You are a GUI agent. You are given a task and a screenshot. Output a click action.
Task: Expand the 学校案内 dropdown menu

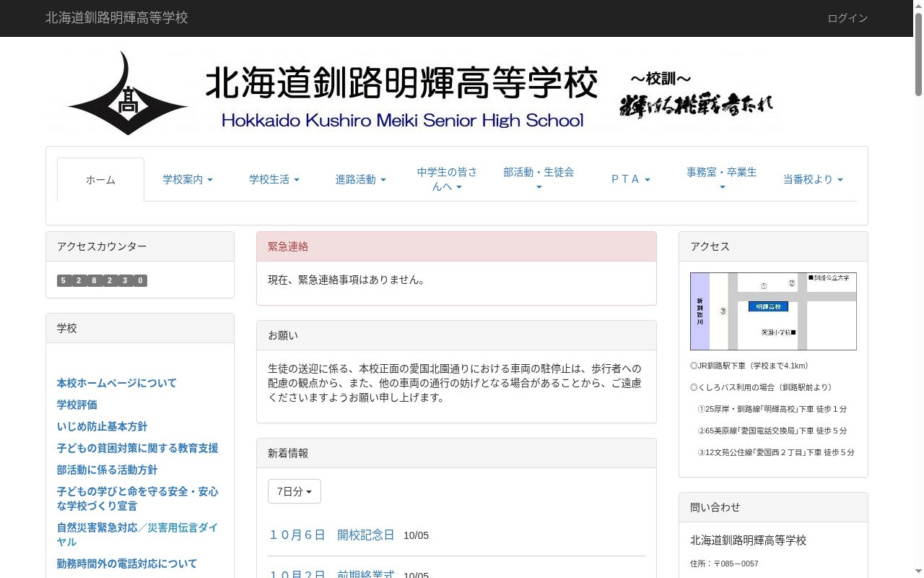188,180
